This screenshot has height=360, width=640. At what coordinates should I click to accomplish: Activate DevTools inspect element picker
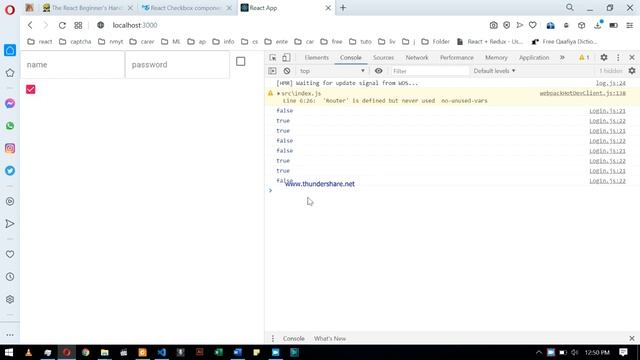tap(273, 58)
